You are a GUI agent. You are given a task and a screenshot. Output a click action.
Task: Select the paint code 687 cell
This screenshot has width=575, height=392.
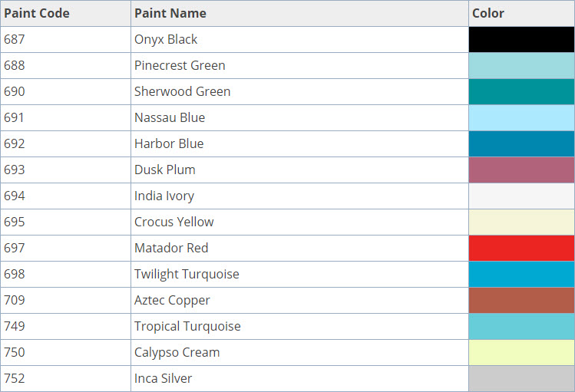[x=14, y=40]
